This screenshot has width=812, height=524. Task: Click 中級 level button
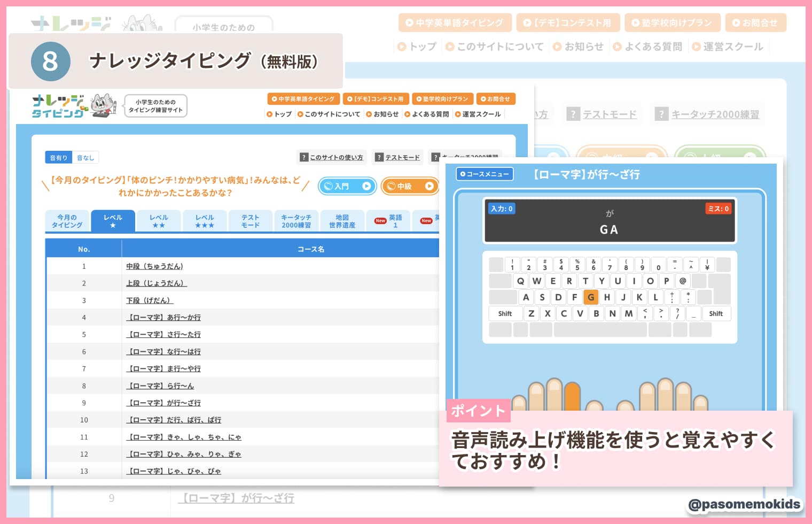click(x=409, y=186)
